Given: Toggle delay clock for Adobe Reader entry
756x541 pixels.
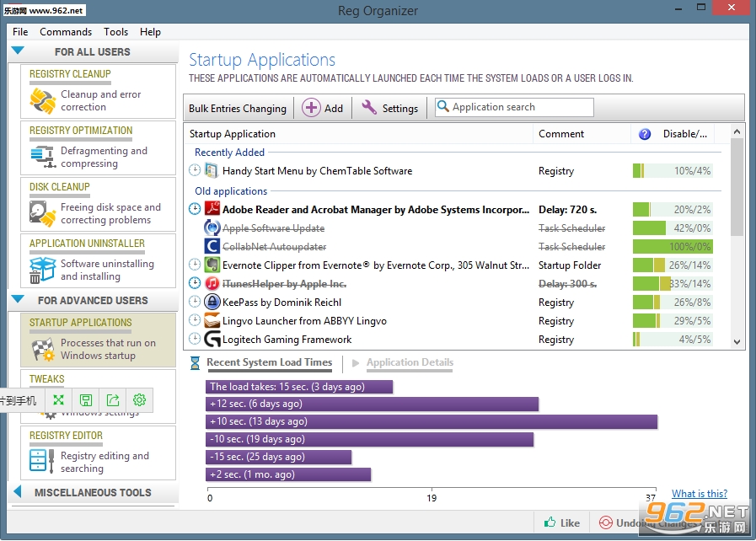Looking at the screenshot, I should pyautogui.click(x=195, y=209).
